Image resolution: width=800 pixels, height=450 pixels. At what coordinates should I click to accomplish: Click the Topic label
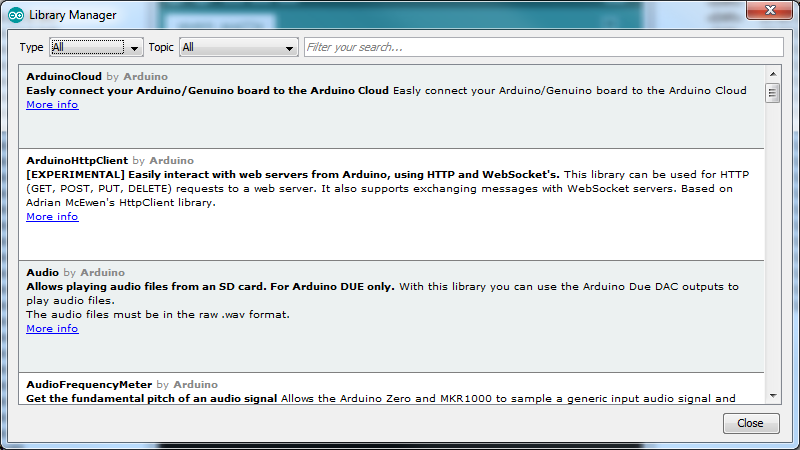pos(161,47)
